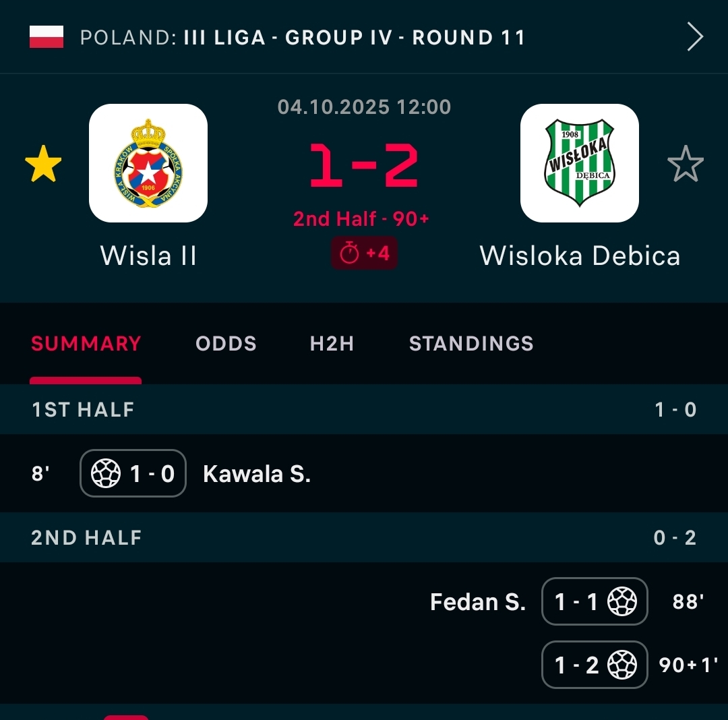Open player Kawala S. profile
Image resolution: width=728 pixels, height=720 pixels.
[x=257, y=474]
